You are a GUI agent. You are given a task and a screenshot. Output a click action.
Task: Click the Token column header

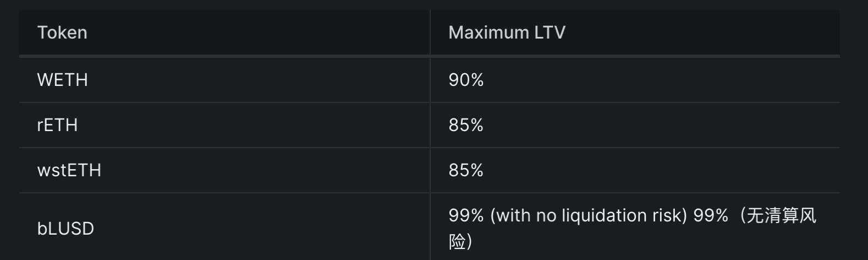(62, 32)
